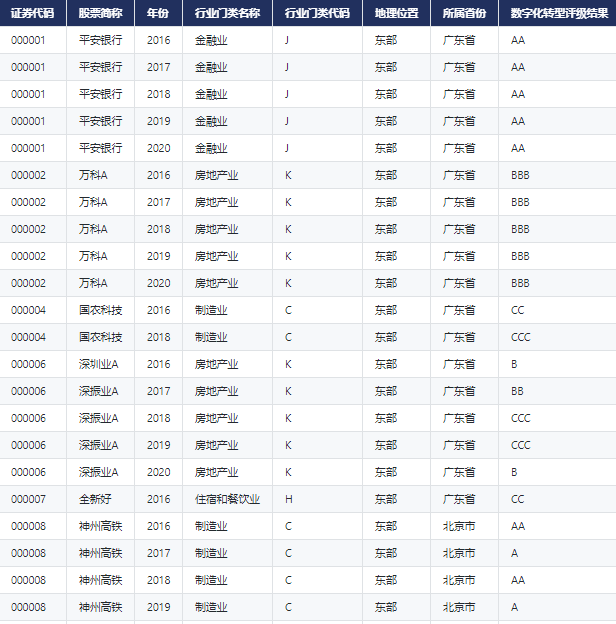
Task: Click 广东省 in the 万科A 2017 row
Action: point(459,202)
